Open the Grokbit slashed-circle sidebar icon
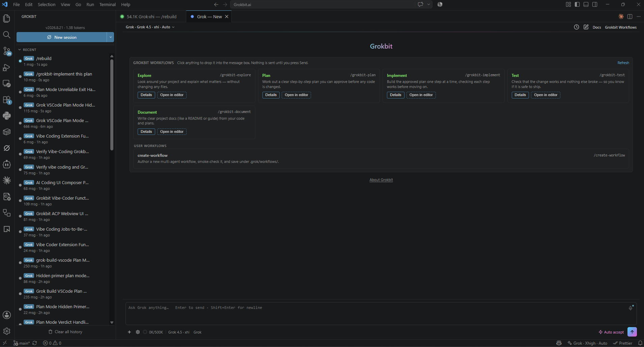The image size is (644, 347). (x=7, y=148)
